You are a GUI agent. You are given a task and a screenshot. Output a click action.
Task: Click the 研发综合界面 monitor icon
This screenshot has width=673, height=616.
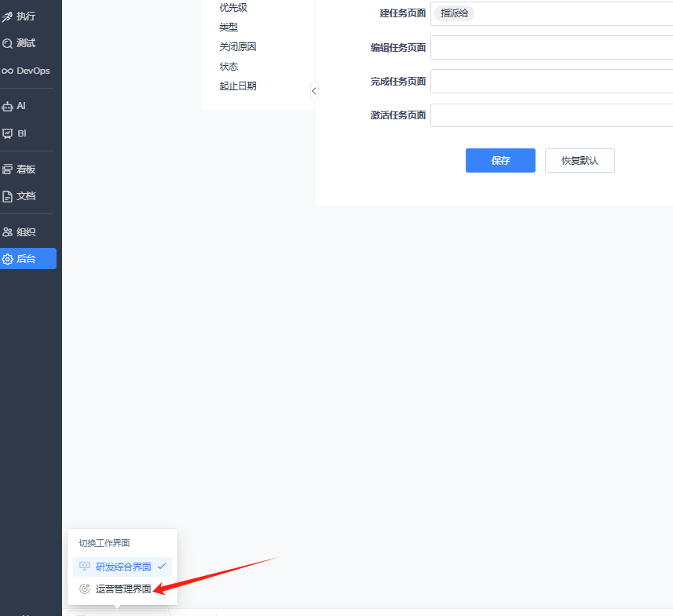point(85,567)
